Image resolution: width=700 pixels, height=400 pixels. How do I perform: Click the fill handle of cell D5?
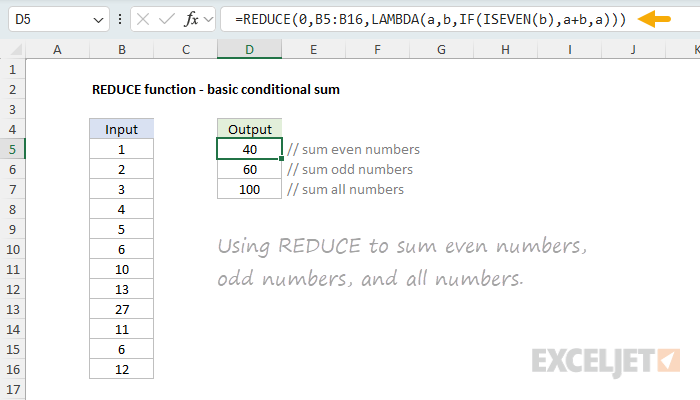(x=281, y=158)
